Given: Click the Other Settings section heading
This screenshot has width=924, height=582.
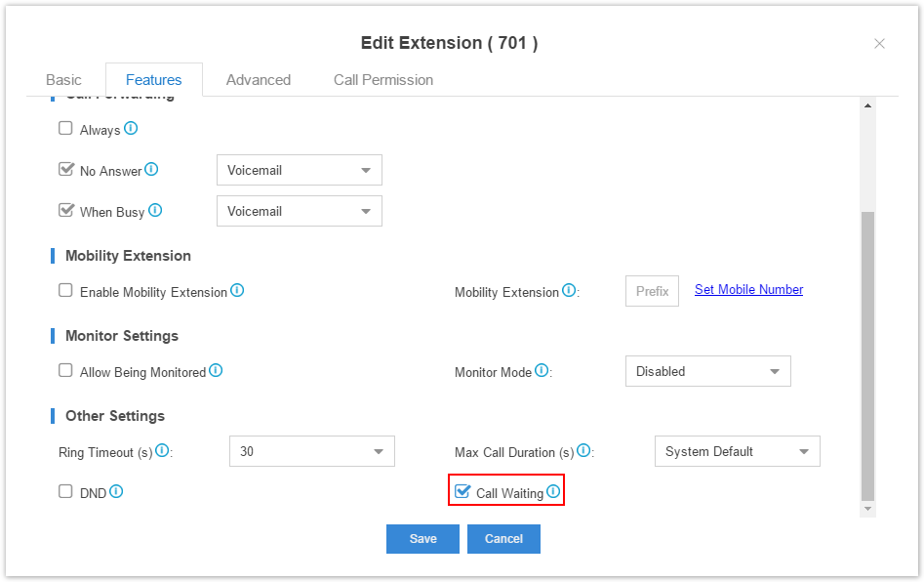Looking at the screenshot, I should point(115,416).
